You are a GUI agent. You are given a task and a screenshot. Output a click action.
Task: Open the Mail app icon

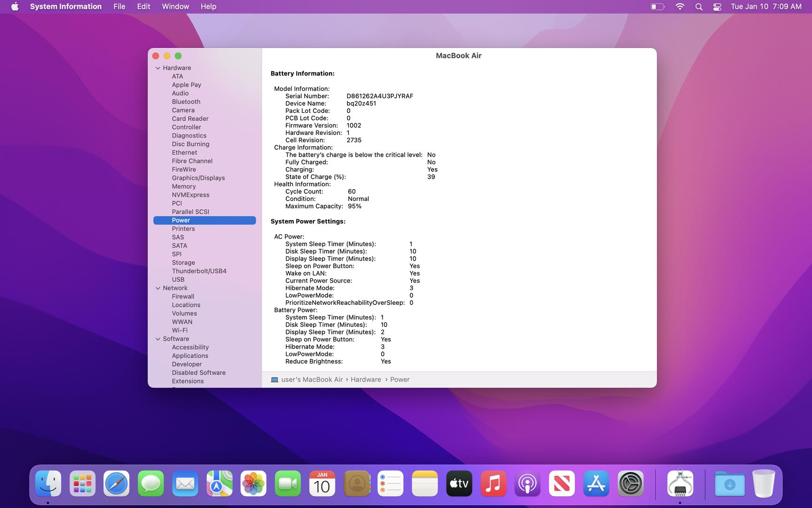pyautogui.click(x=185, y=484)
